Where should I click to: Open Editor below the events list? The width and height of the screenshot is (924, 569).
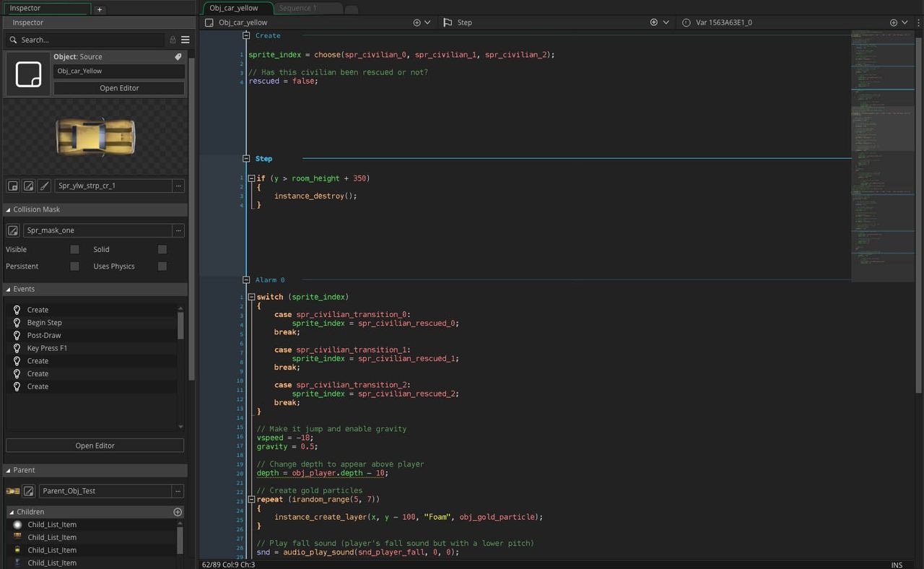[x=95, y=446]
